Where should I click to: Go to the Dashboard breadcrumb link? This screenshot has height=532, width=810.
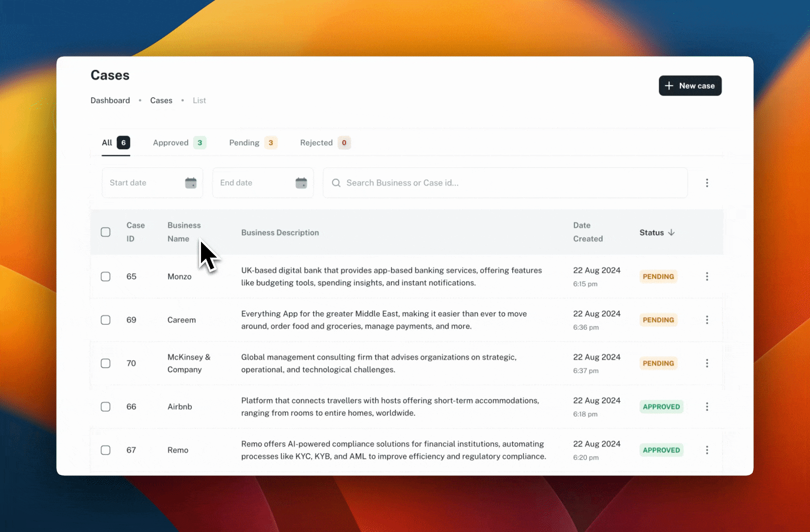pos(110,100)
